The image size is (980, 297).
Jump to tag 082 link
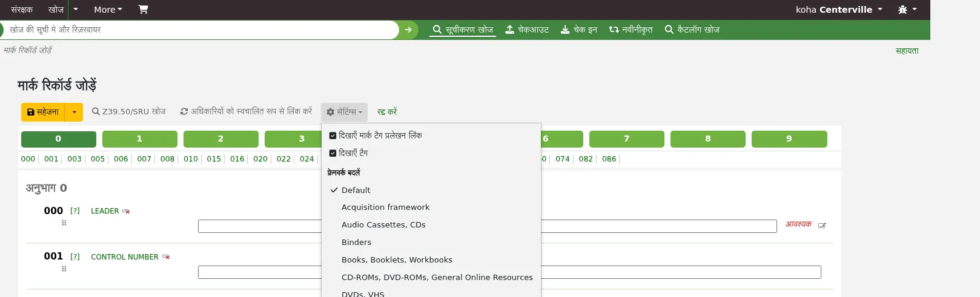pyautogui.click(x=586, y=159)
